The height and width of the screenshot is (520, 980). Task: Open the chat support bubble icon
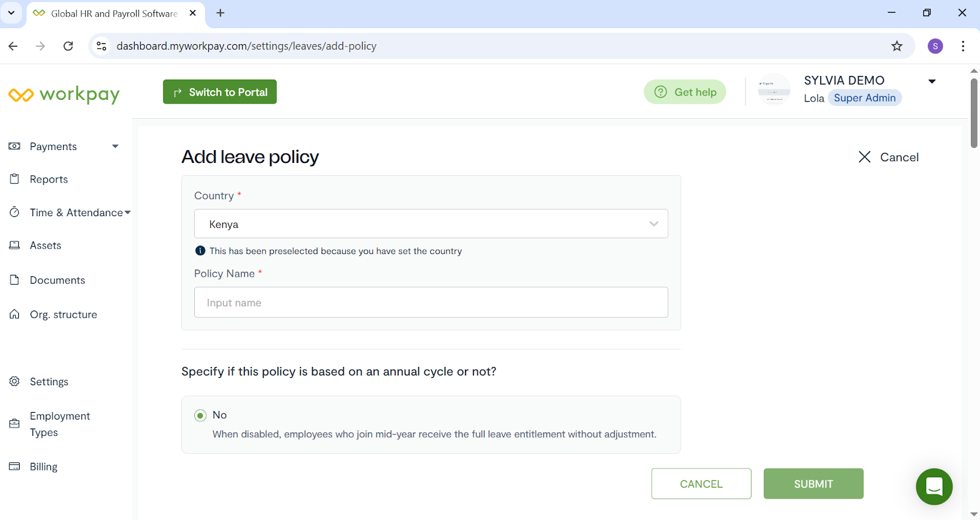(934, 487)
